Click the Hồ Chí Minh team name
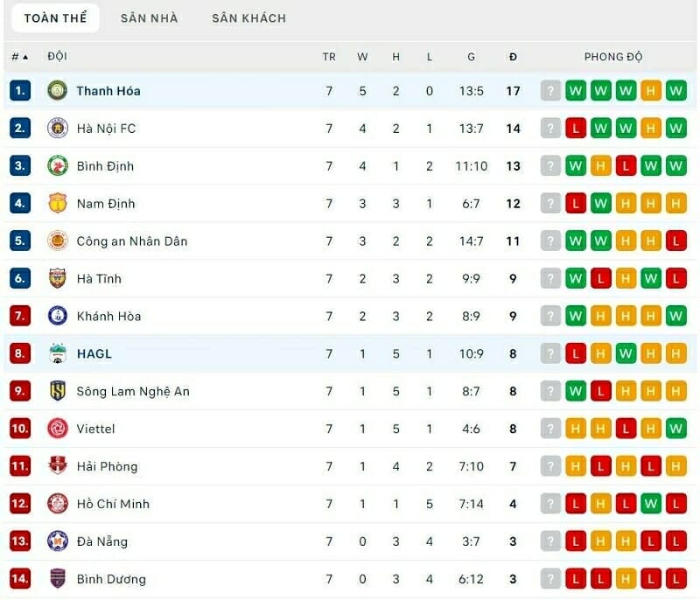 [x=113, y=504]
